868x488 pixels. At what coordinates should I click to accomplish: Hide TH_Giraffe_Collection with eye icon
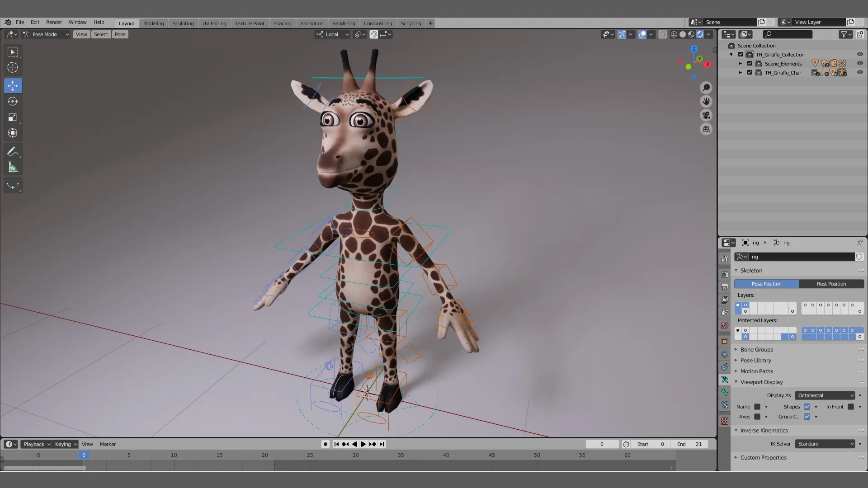coord(860,55)
